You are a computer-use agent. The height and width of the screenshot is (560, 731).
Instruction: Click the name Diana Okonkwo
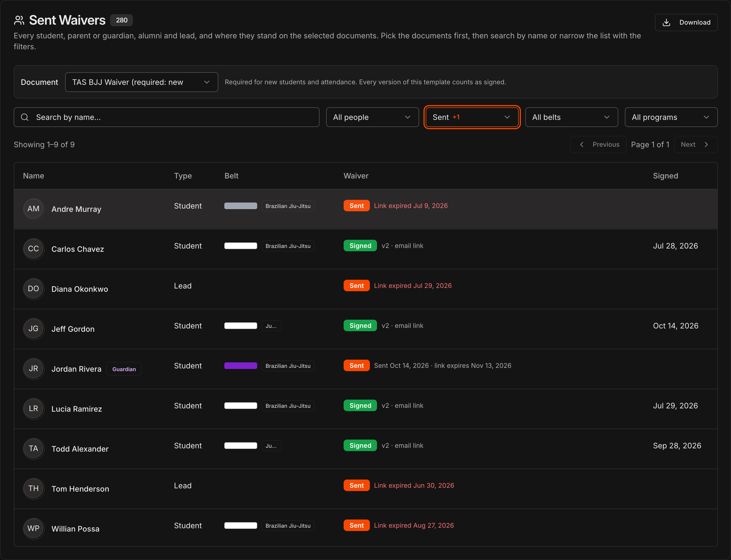point(80,289)
